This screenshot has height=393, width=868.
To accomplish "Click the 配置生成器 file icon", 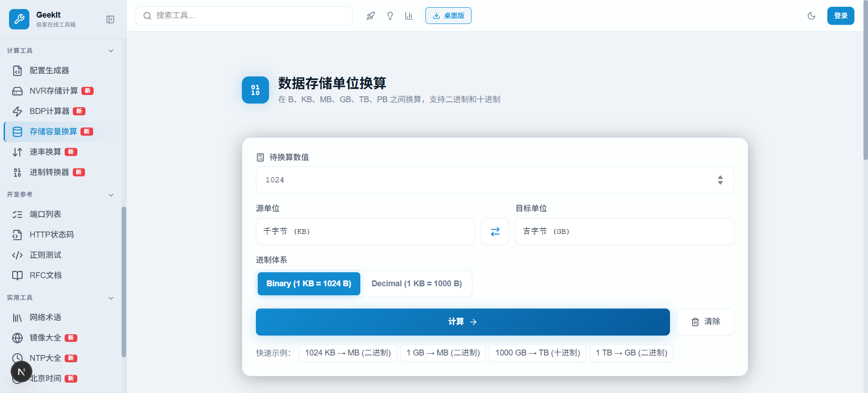I will coord(17,71).
